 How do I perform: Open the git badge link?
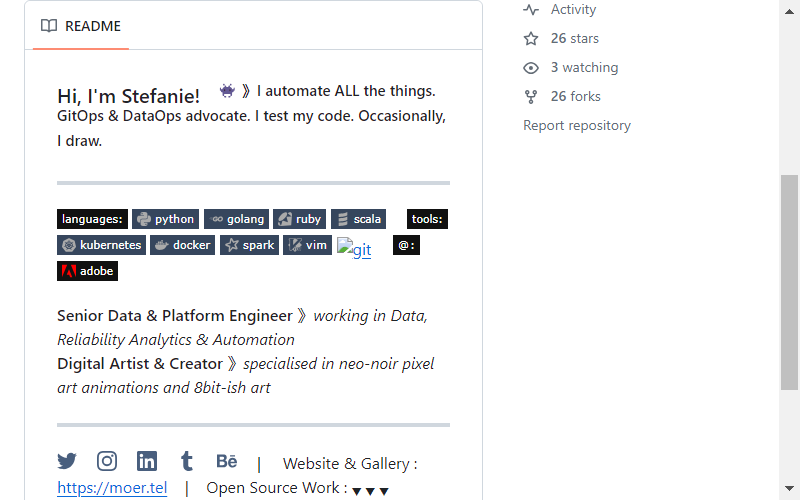pyautogui.click(x=354, y=248)
